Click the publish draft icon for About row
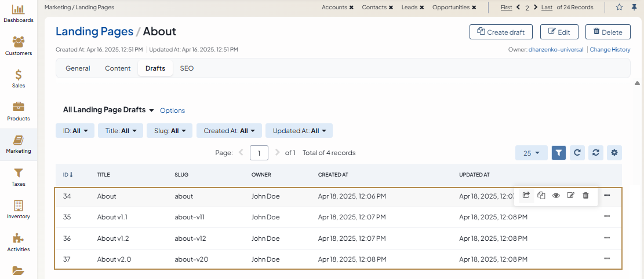Screen dimensions: 644x279 tap(526, 196)
